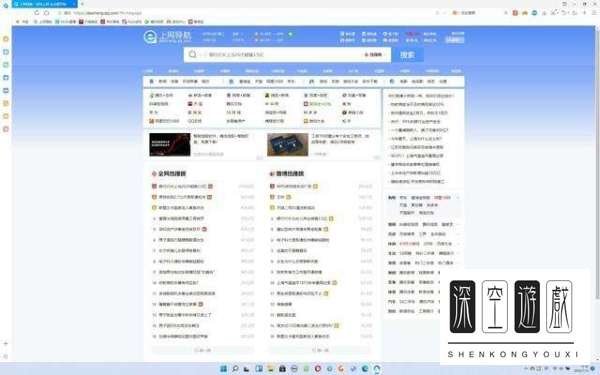Refresh the 全网热搜榜 list with its bottom button
This screenshot has width=600, height=375.
[x=202, y=350]
